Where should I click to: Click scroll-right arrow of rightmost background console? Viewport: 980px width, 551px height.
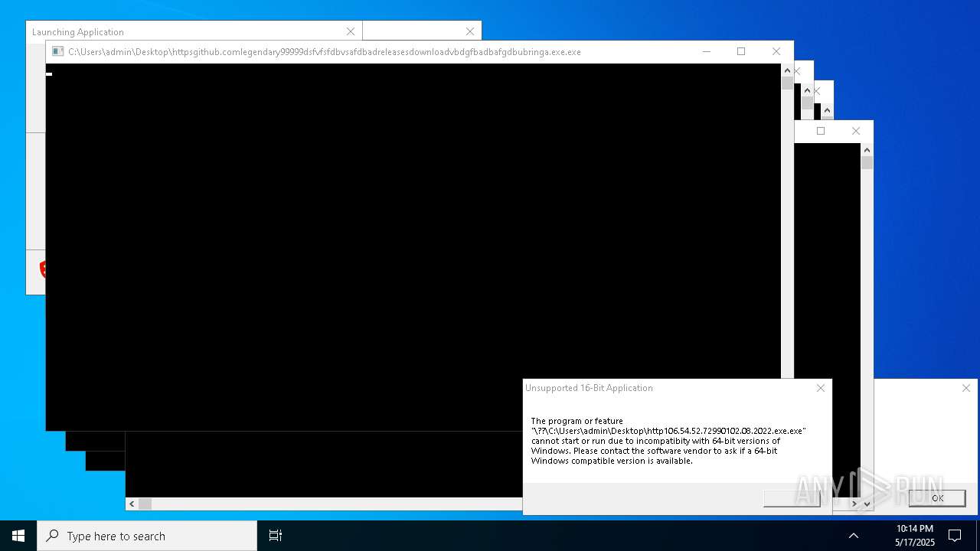854,504
